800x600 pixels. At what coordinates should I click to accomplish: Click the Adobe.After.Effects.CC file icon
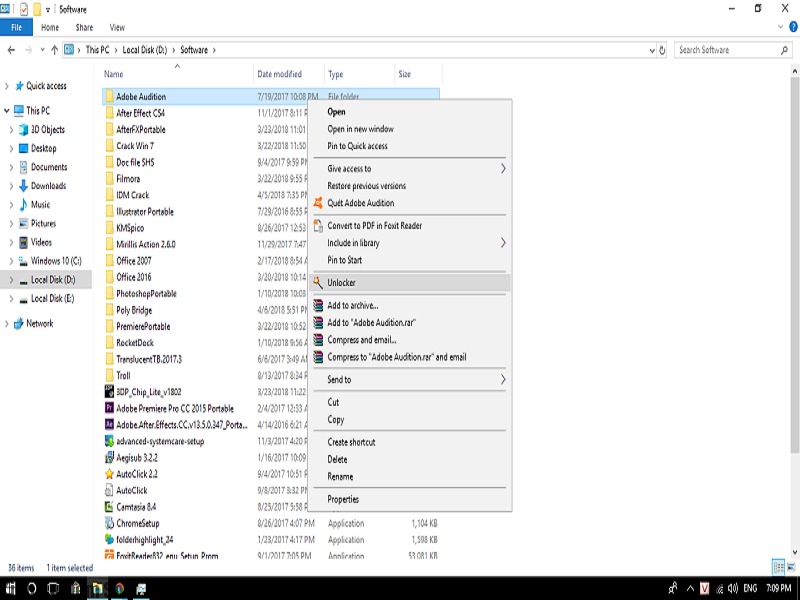(109, 424)
